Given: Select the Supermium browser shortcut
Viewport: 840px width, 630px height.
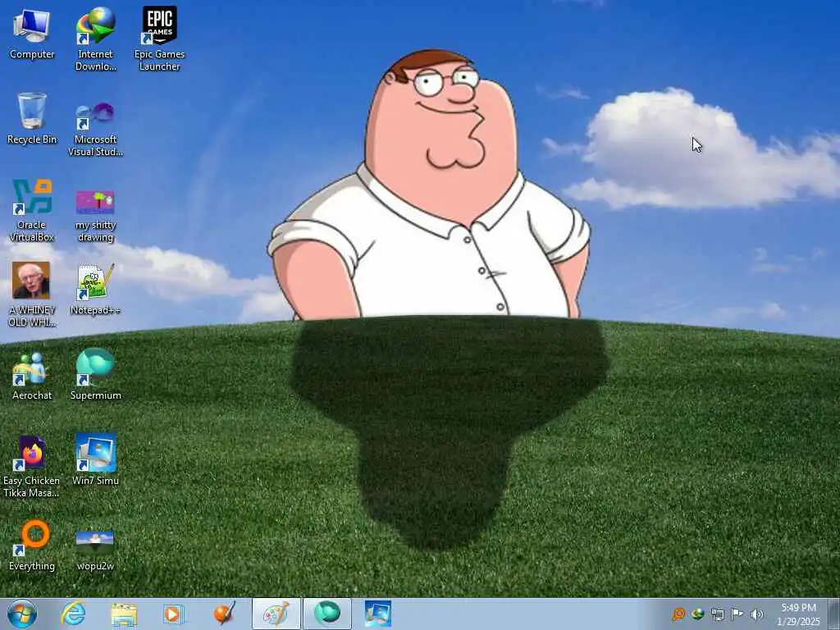Looking at the screenshot, I should 95,374.
